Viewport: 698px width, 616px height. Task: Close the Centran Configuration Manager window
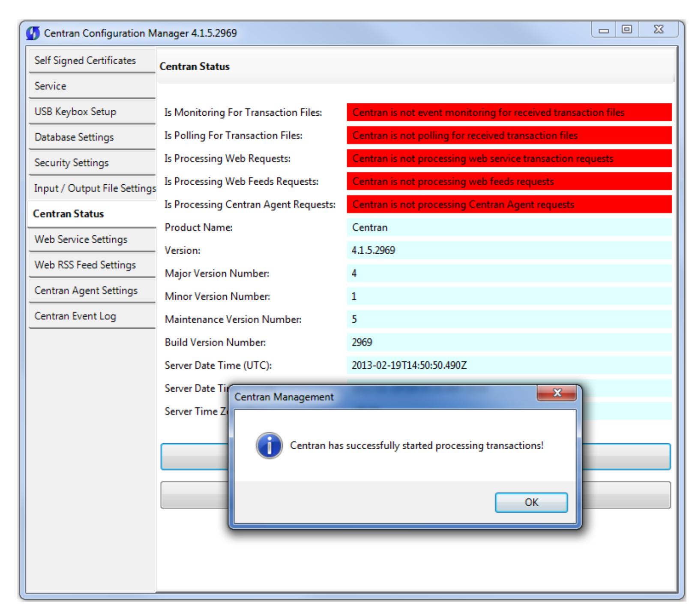pyautogui.click(x=658, y=30)
